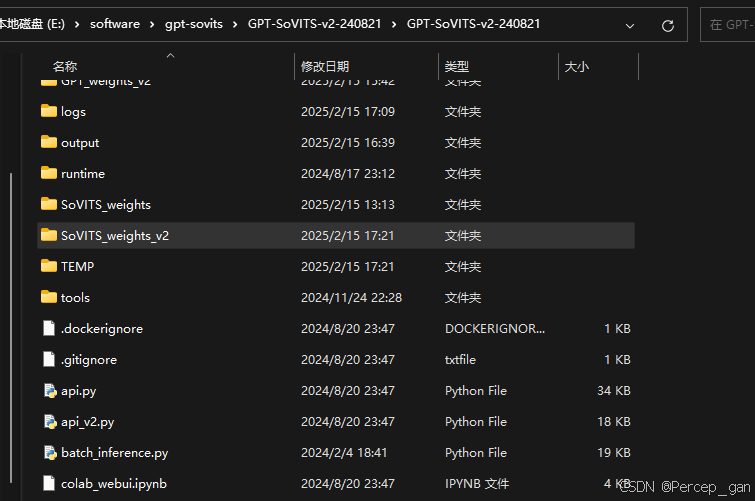Expand the chevron after gpt-sovits breadcrumb

pyautogui.click(x=235, y=24)
